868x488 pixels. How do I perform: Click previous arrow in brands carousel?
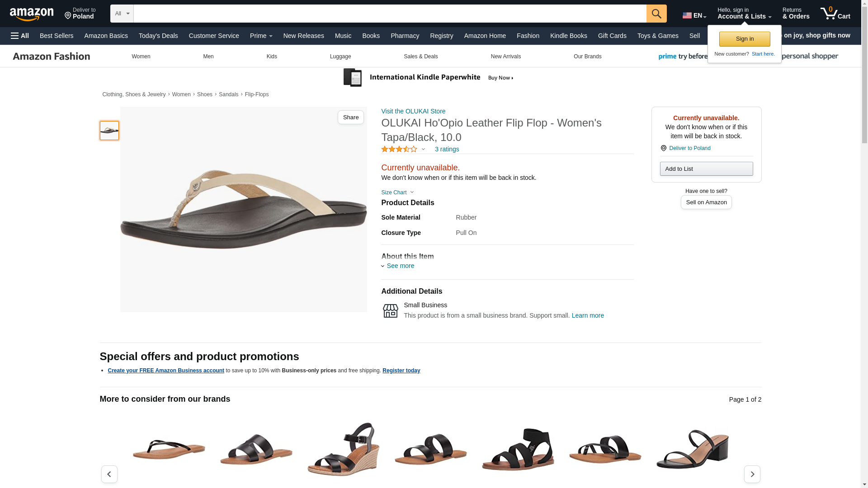(x=109, y=474)
